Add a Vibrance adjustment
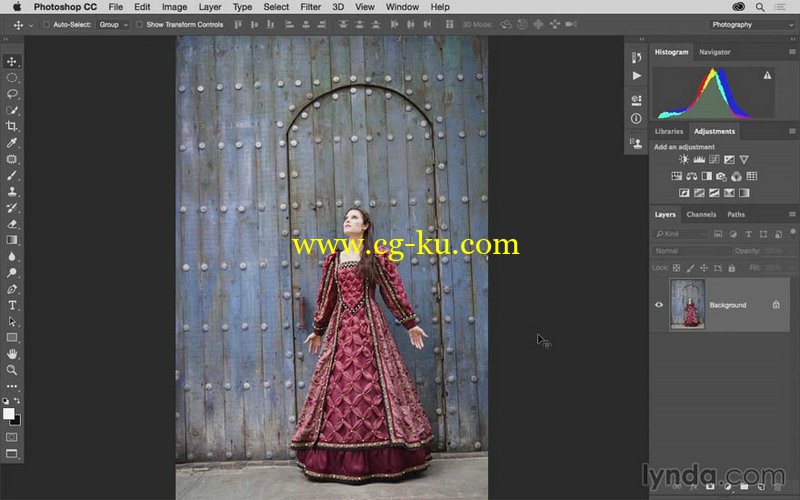 744,160
